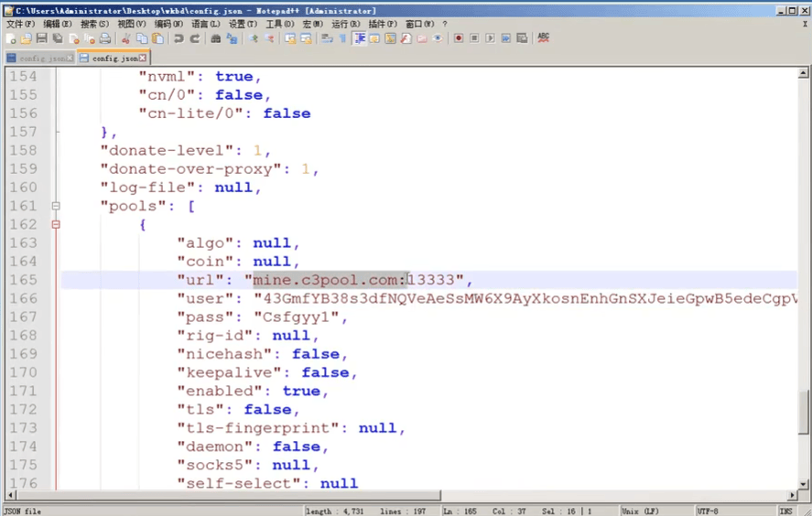The height and width of the screenshot is (516, 812).
Task: Collapse the fold end marker at line 157
Action: pos(57,132)
